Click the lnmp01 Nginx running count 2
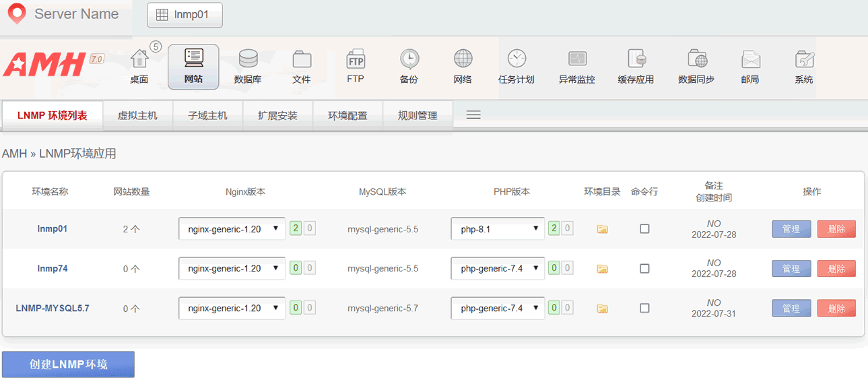Image resolution: width=868 pixels, height=382 pixels. [296, 228]
